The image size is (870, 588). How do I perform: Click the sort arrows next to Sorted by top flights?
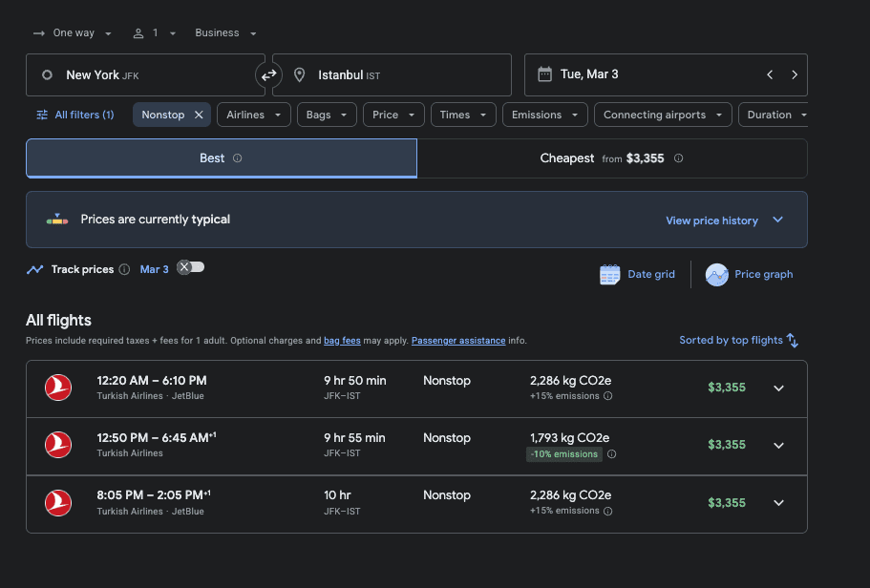click(x=792, y=340)
